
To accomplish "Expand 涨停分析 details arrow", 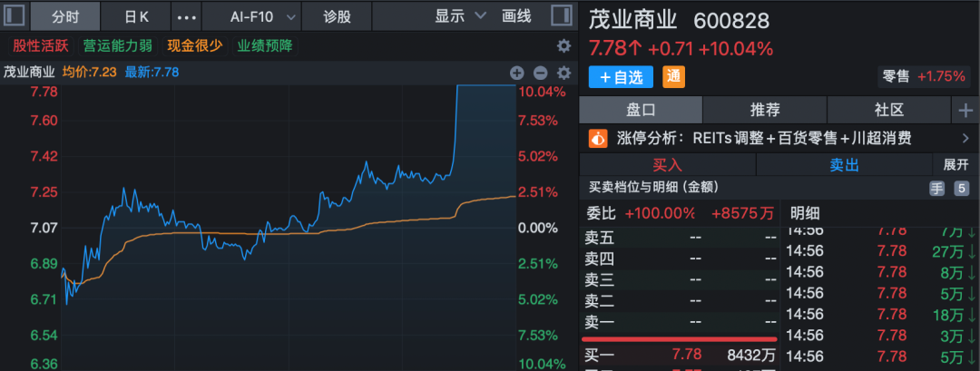I will [x=965, y=139].
